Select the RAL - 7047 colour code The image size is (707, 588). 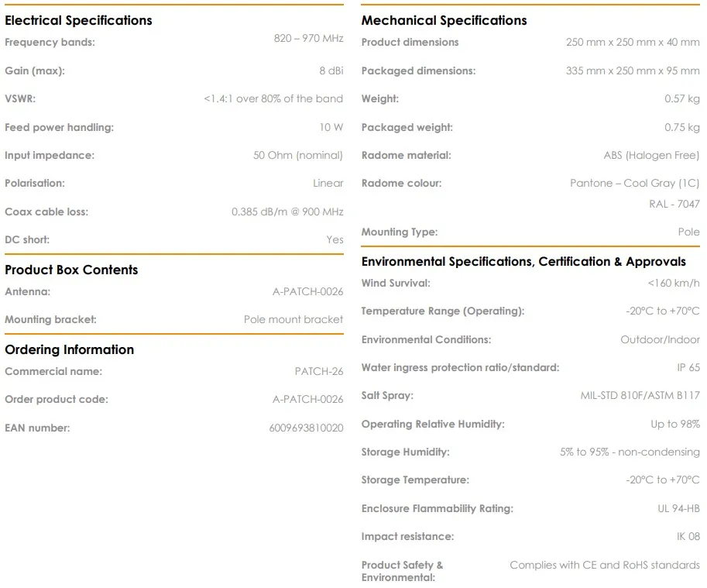(x=674, y=205)
